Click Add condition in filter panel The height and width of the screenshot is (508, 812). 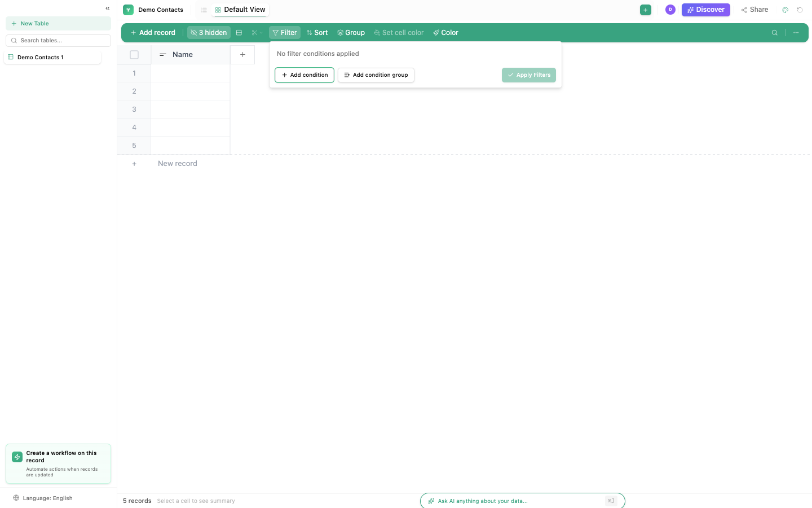[x=304, y=75]
